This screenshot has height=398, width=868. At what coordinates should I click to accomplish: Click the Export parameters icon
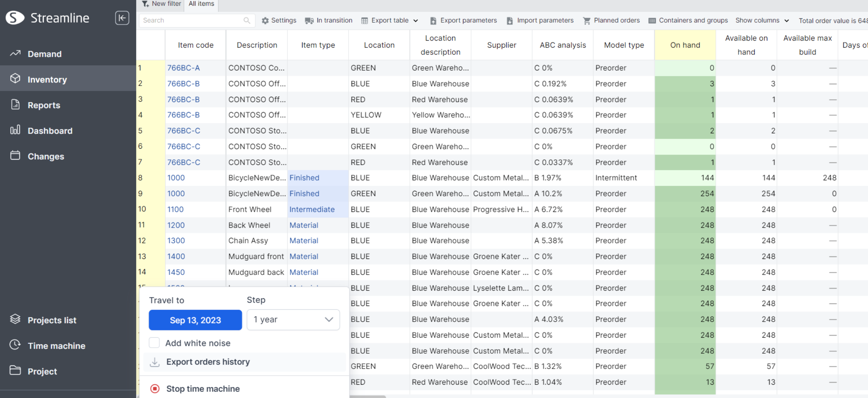pos(433,21)
